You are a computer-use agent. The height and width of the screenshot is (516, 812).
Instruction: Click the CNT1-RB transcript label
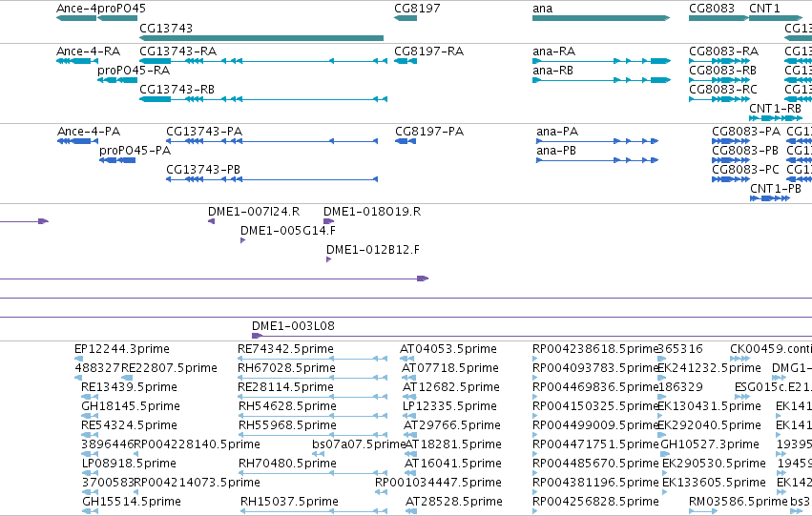click(x=775, y=109)
